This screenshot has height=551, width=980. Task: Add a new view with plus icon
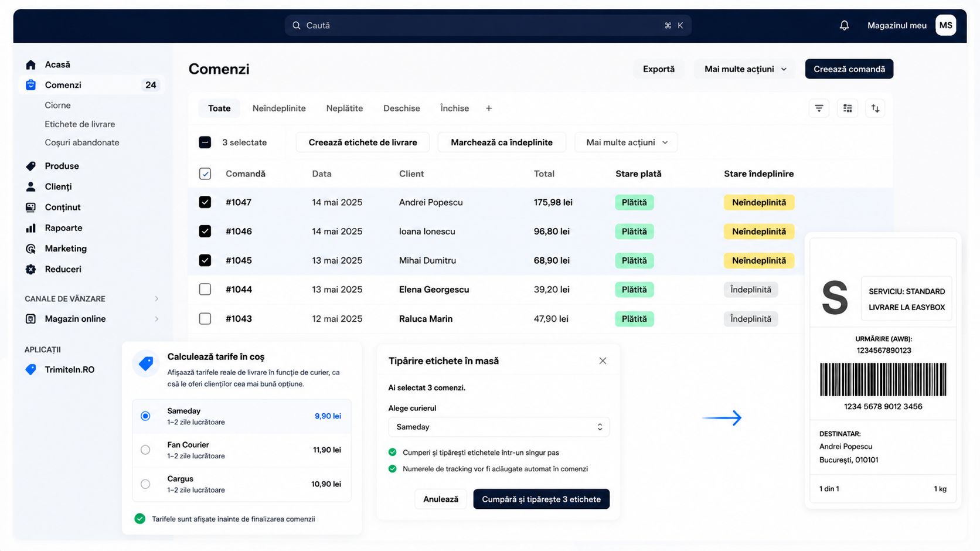click(x=489, y=108)
